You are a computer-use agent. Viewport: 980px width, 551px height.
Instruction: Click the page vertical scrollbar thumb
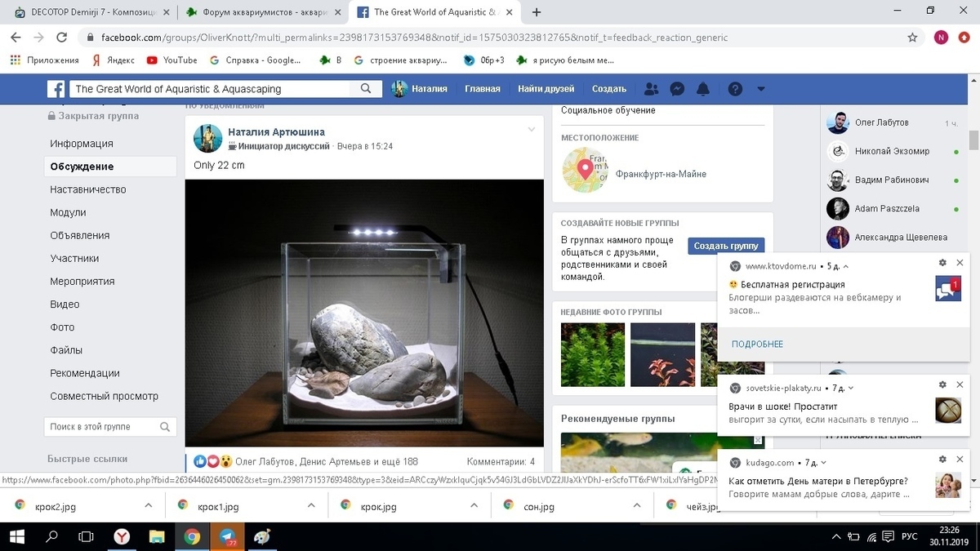(x=973, y=140)
